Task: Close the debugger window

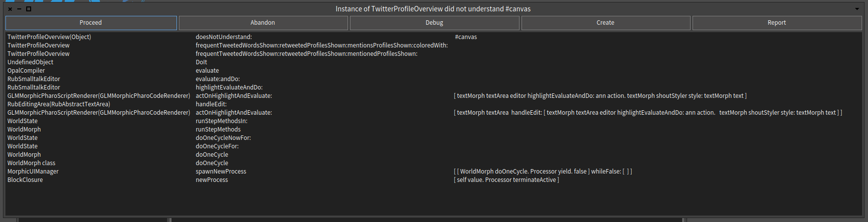Action: click(x=10, y=9)
